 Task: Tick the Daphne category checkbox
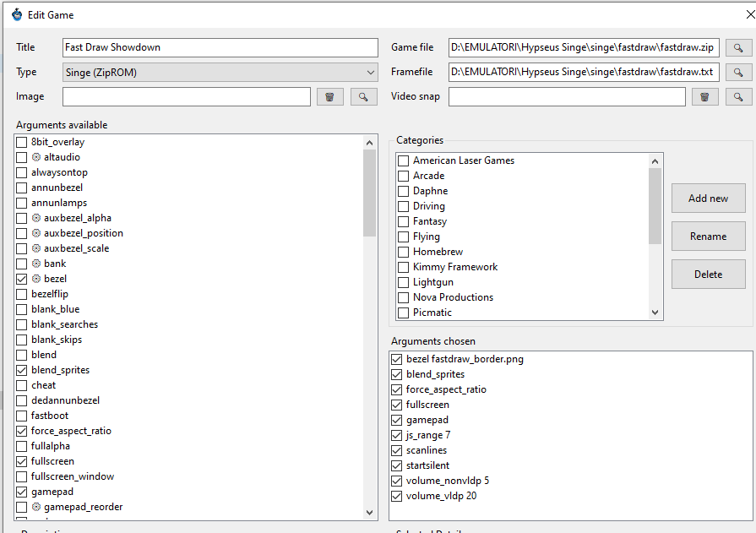tap(404, 191)
